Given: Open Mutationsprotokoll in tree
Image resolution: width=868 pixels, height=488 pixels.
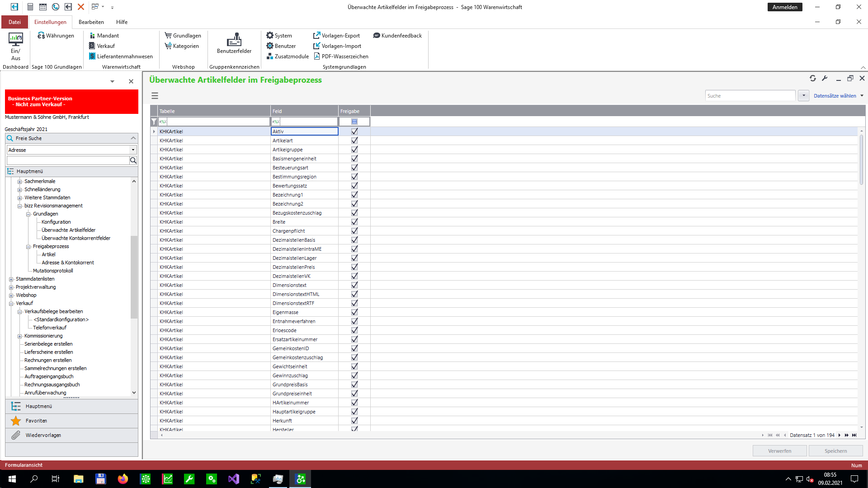Looking at the screenshot, I should (x=53, y=271).
